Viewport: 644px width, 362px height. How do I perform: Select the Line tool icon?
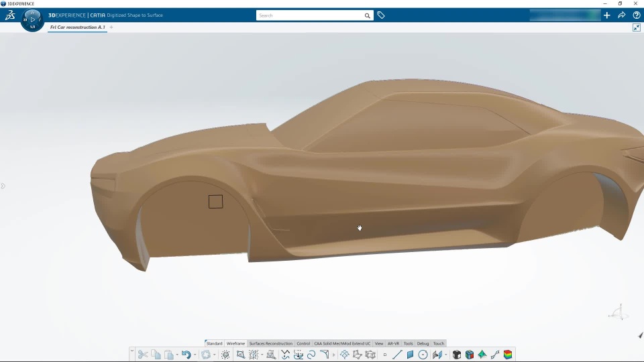397,355
